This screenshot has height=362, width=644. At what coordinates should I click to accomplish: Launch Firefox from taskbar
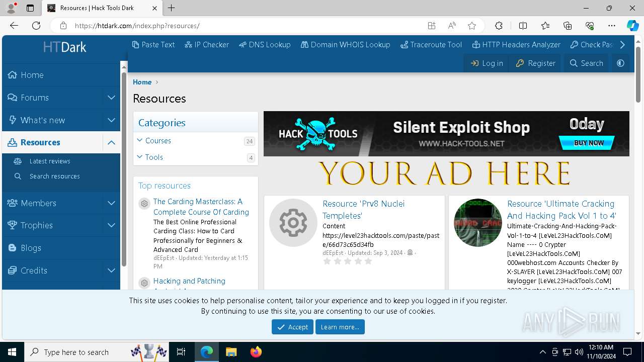[256, 352]
